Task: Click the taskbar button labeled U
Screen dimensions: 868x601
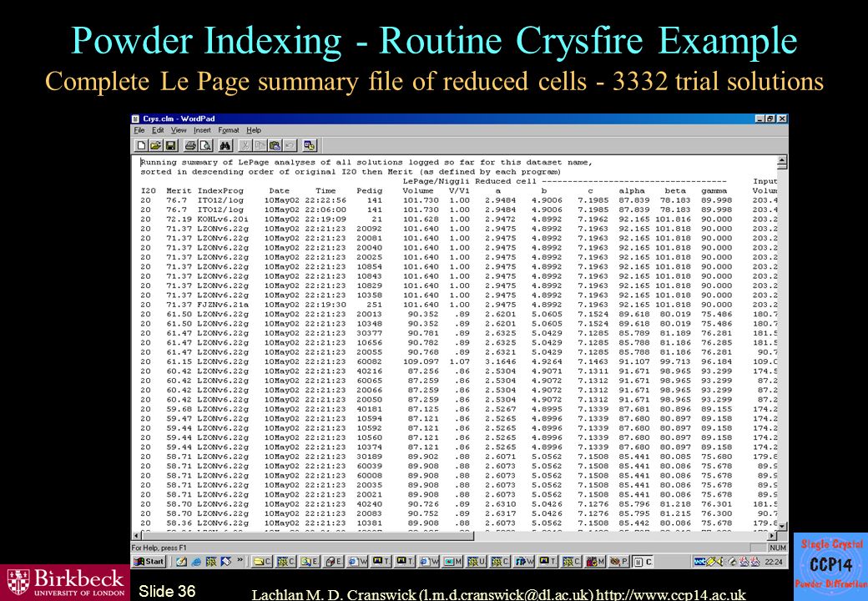Action: pos(477,562)
